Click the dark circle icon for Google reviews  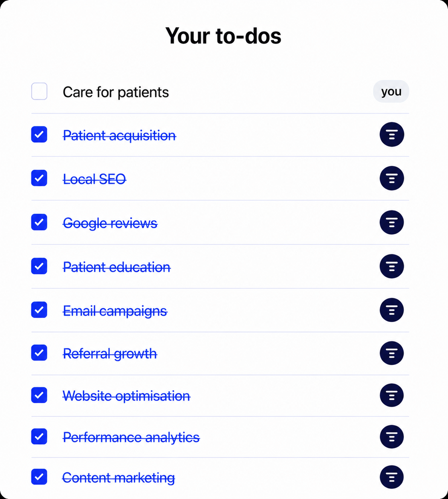click(391, 223)
